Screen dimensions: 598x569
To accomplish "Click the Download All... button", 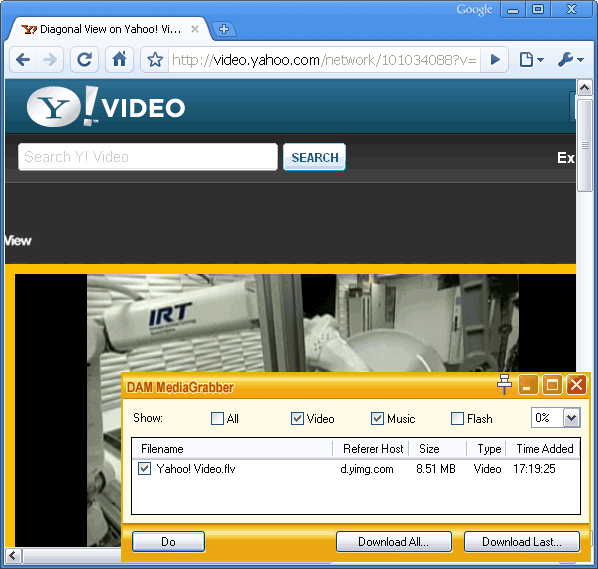I will (x=394, y=542).
